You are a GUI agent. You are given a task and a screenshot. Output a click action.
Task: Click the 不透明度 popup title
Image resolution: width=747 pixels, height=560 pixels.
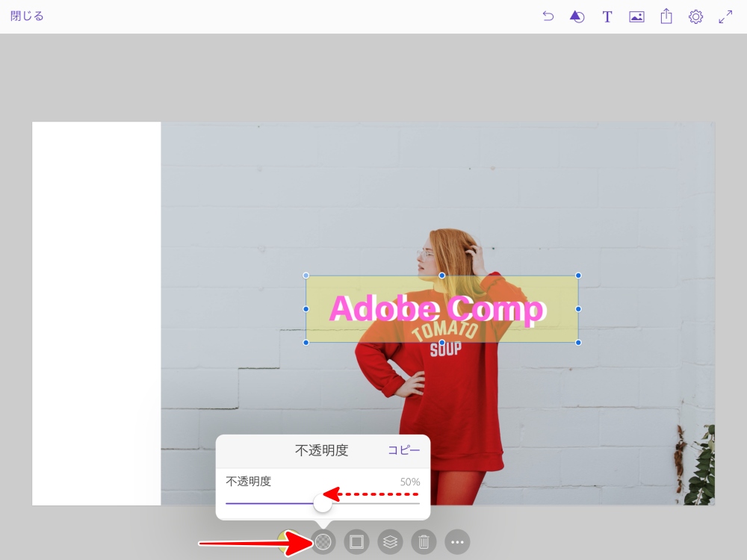point(322,450)
